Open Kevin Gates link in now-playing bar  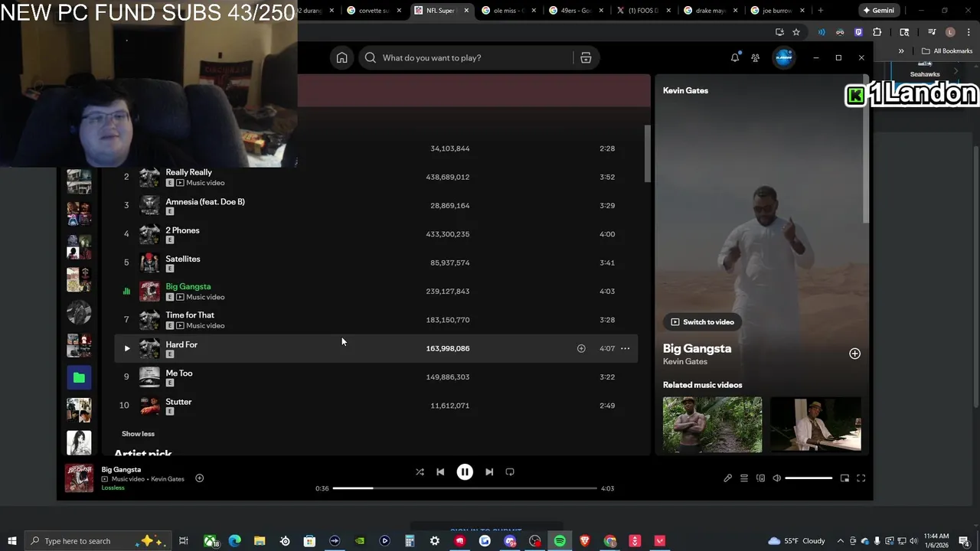click(168, 479)
